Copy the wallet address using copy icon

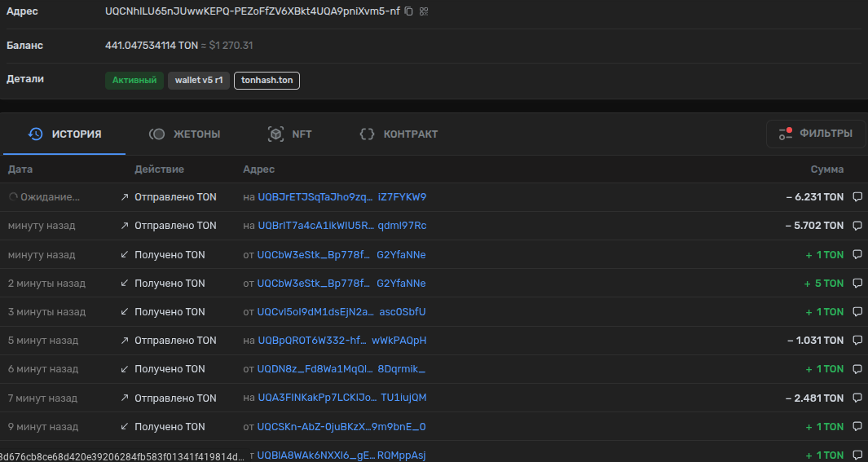point(409,11)
